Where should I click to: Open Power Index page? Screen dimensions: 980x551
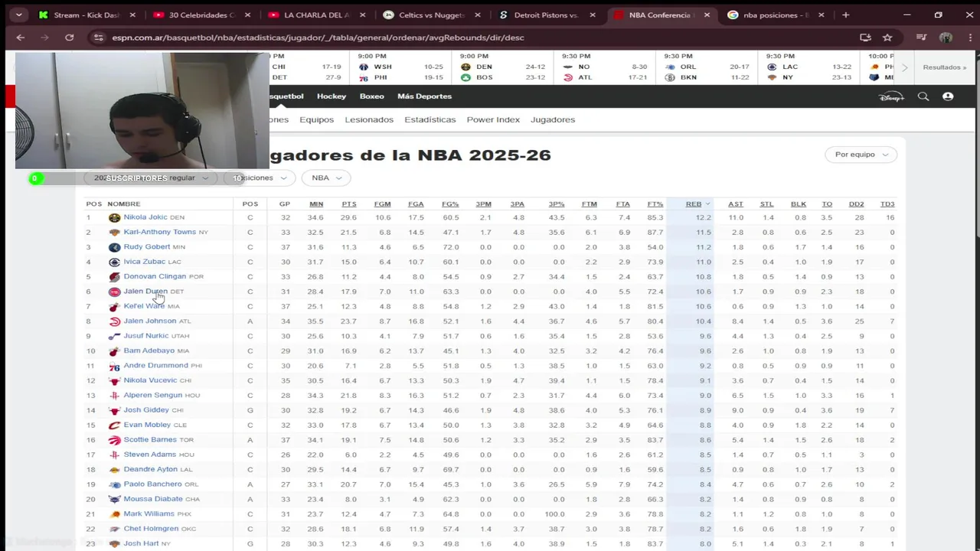(493, 119)
